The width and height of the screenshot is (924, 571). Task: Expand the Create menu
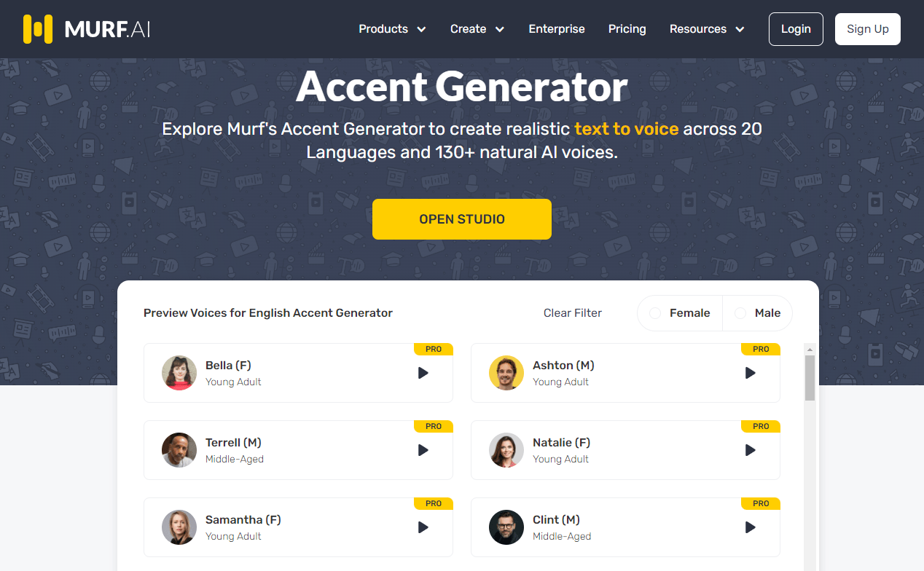point(477,29)
